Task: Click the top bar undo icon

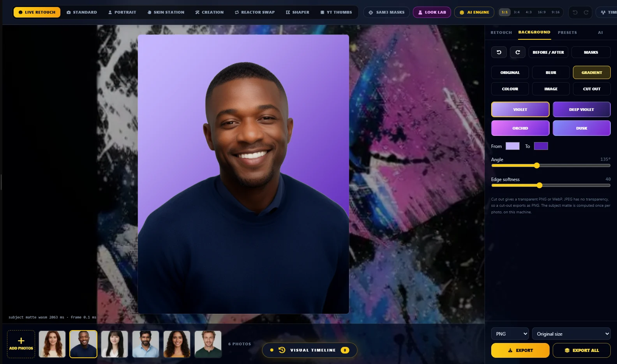Action: (575, 12)
